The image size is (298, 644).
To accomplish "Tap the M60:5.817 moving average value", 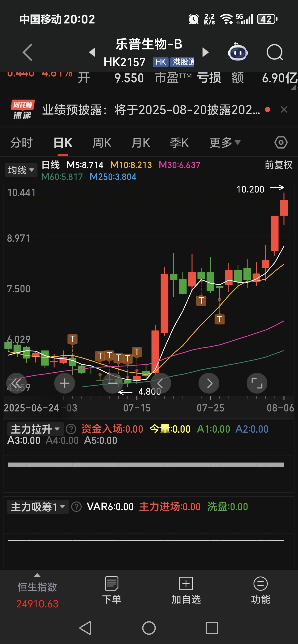I will (x=62, y=177).
